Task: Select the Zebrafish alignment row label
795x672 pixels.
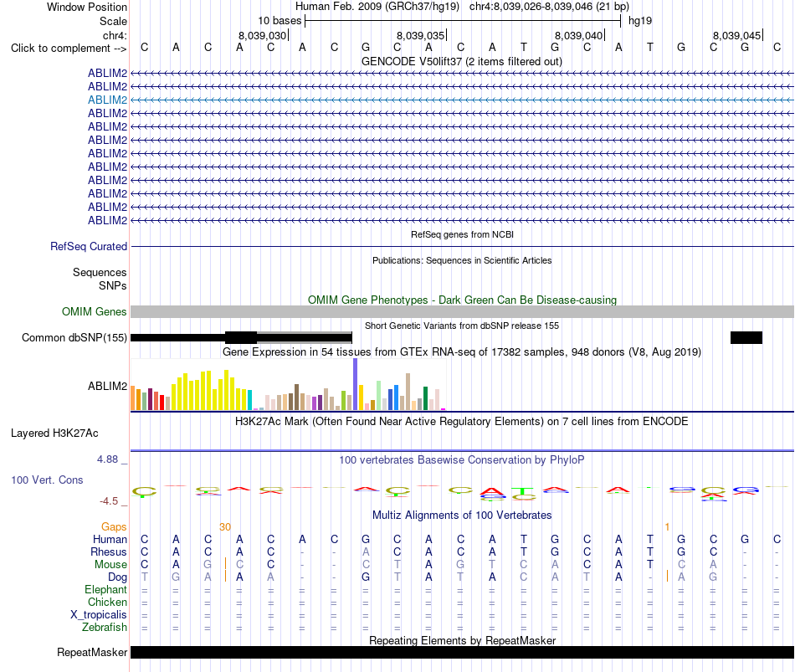Action: pyautogui.click(x=105, y=628)
